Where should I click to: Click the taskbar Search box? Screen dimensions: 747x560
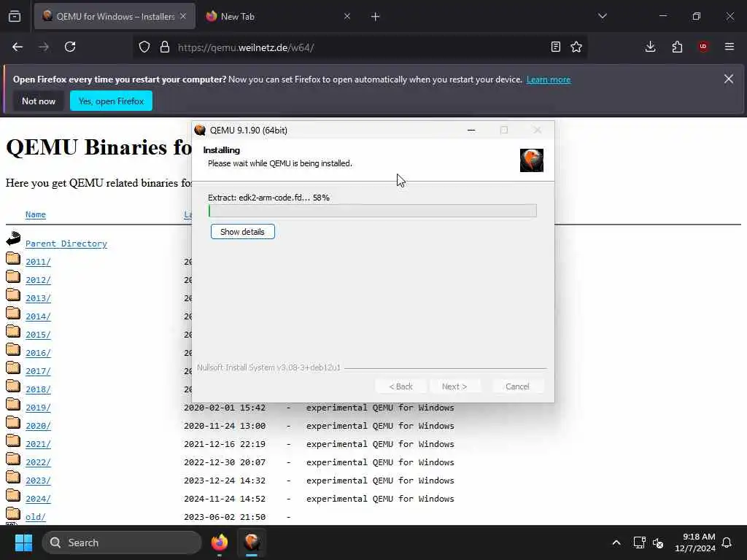[122, 542]
